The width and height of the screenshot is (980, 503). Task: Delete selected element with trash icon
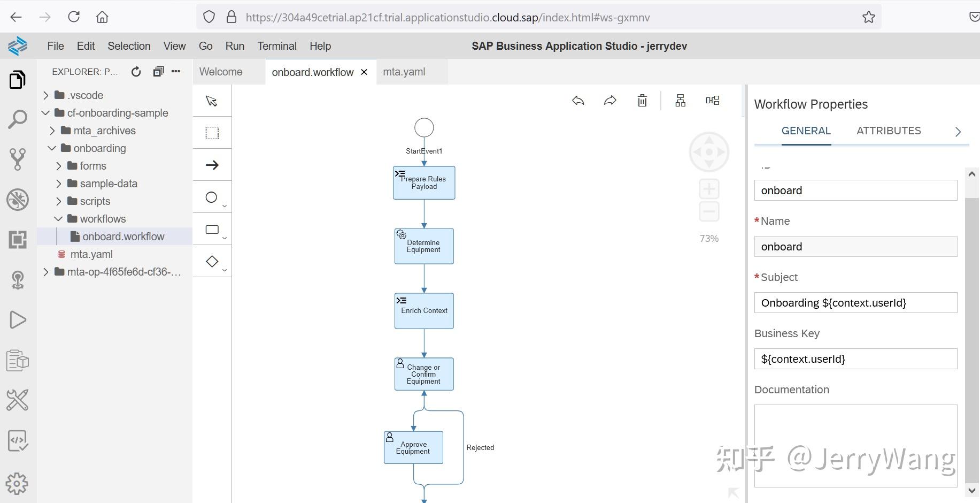(x=642, y=100)
